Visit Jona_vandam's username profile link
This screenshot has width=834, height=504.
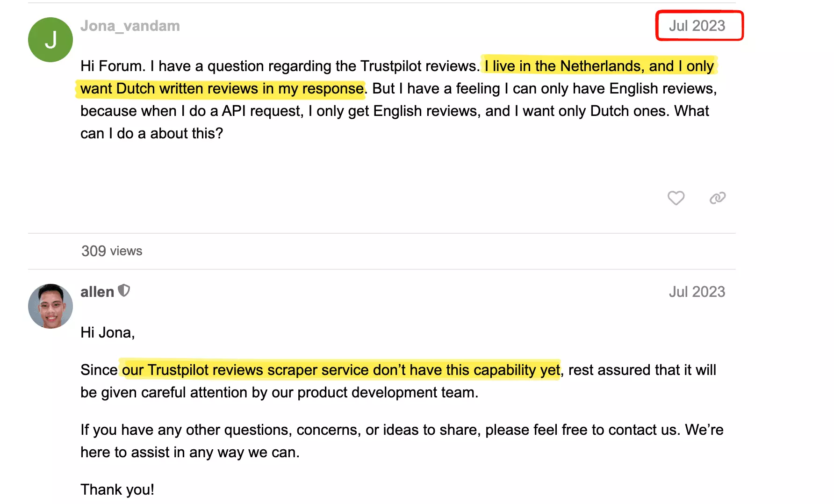[130, 26]
